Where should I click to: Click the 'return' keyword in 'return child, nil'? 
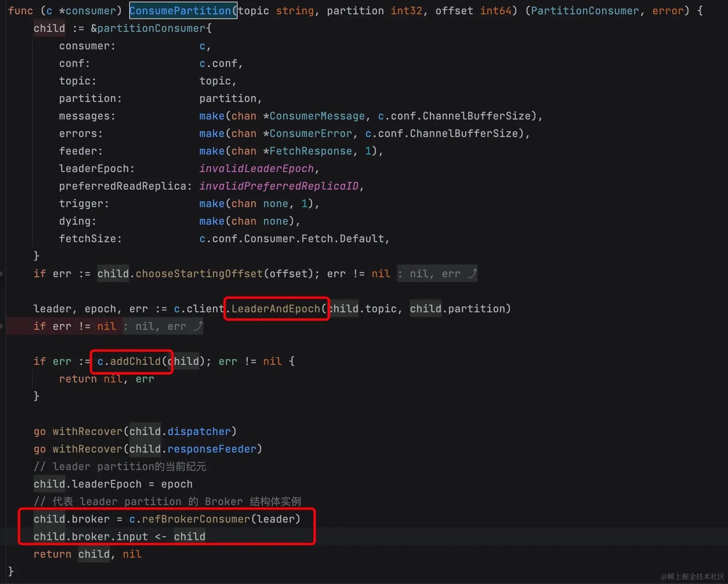[x=52, y=554]
